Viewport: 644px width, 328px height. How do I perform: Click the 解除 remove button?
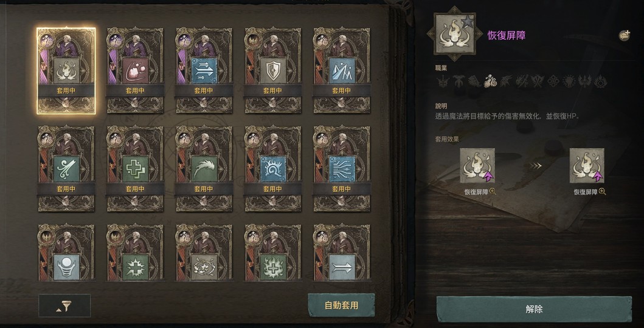coord(534,309)
